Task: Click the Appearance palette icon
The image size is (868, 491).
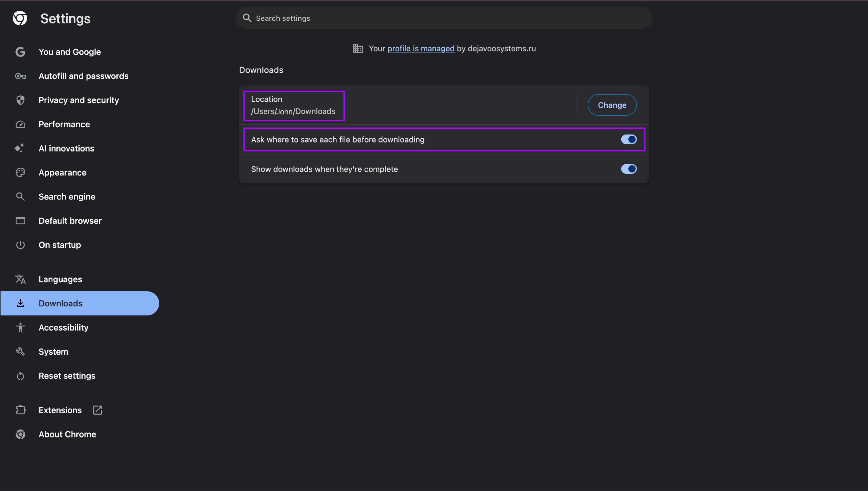Action: 20,173
